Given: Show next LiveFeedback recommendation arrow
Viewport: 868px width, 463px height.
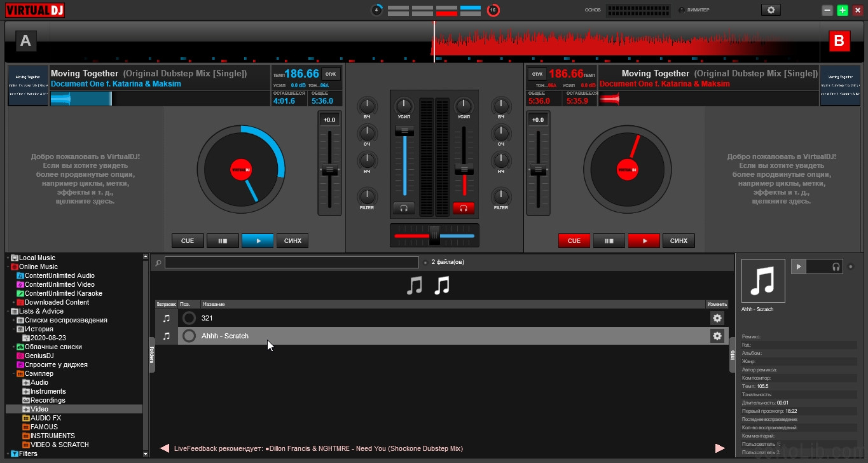Looking at the screenshot, I should click(x=720, y=448).
